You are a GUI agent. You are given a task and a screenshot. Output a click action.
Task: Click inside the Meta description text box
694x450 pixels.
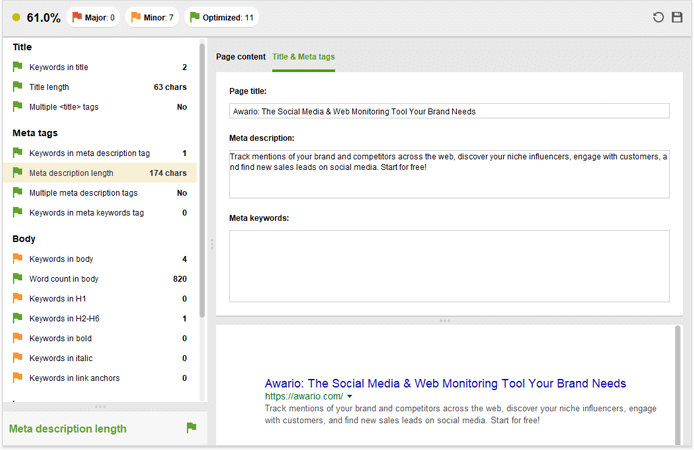[449, 174]
